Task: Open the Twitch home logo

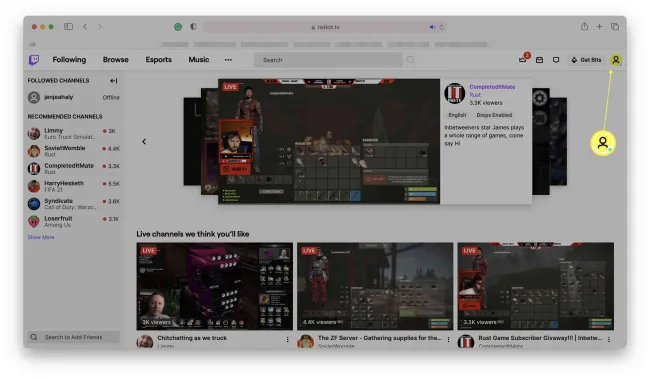Action: tap(34, 60)
